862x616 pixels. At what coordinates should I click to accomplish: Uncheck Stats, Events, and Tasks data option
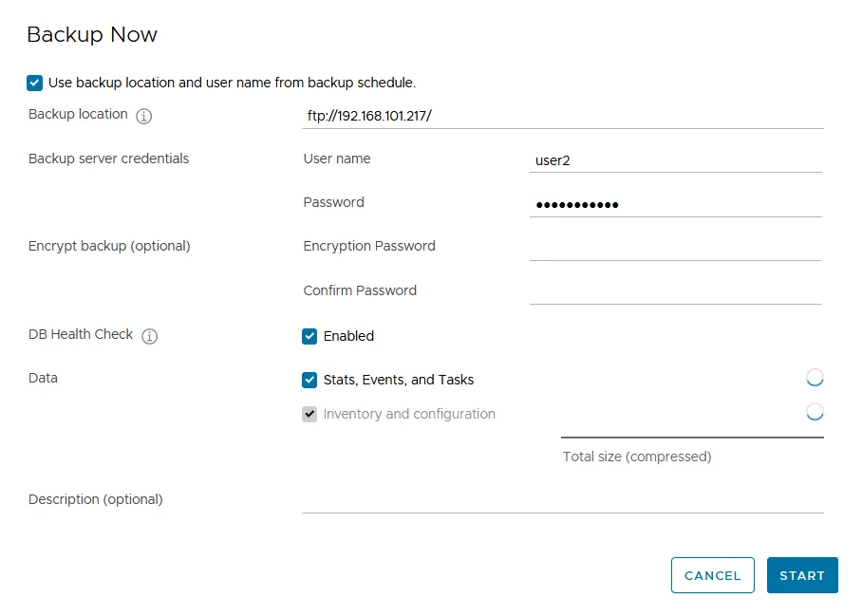click(309, 380)
